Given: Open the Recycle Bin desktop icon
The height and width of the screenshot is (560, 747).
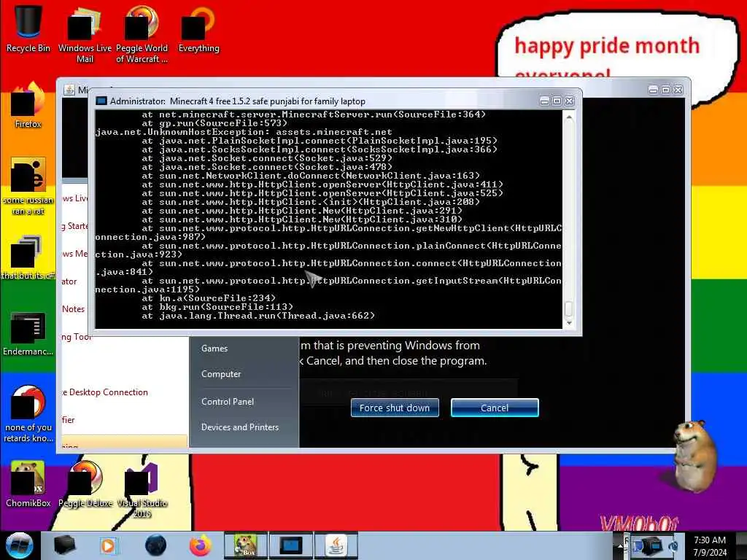Looking at the screenshot, I should 28,28.
